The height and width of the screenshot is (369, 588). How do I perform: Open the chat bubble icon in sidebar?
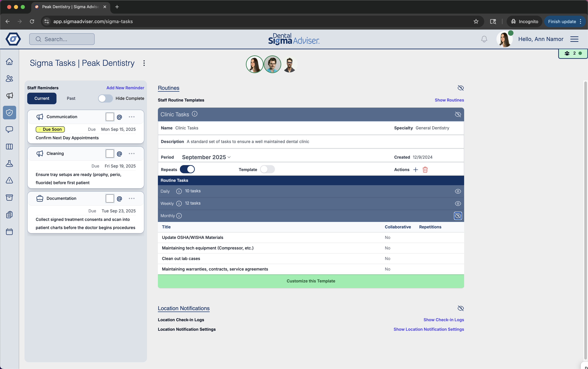[x=9, y=129]
